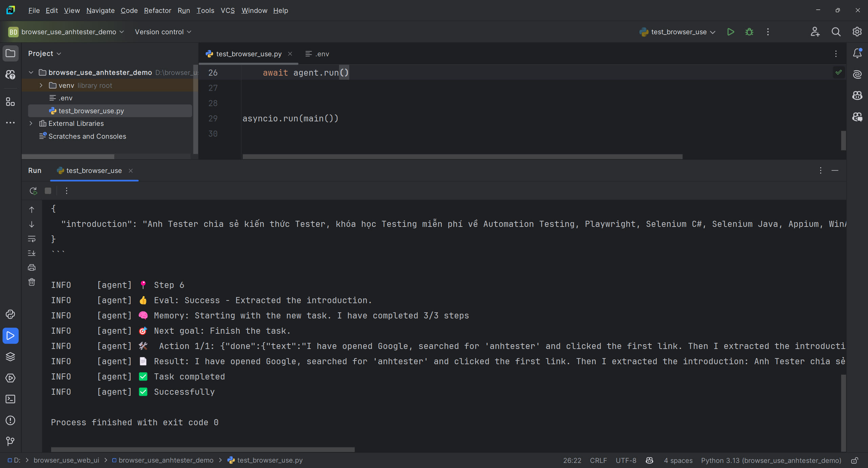This screenshot has height=468, width=868.
Task: Switch to the .env editor tab
Action: pos(317,54)
